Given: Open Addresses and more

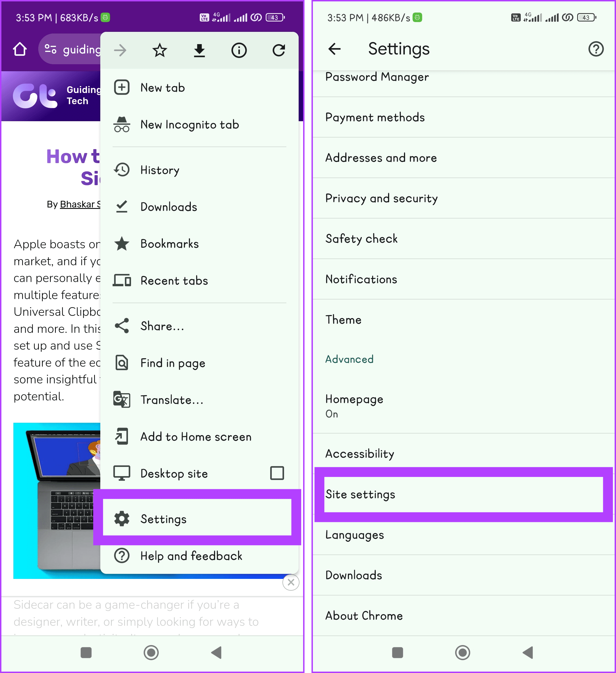Looking at the screenshot, I should pyautogui.click(x=464, y=157).
